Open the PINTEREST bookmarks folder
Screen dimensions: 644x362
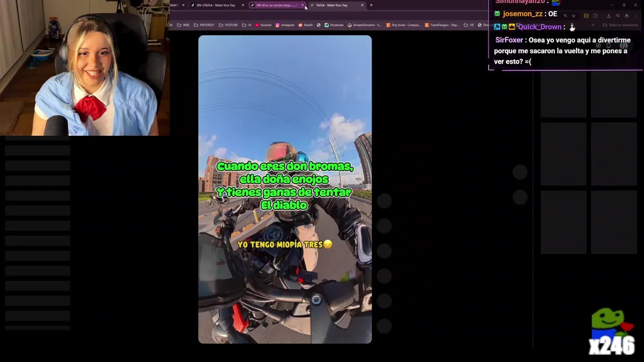[204, 25]
